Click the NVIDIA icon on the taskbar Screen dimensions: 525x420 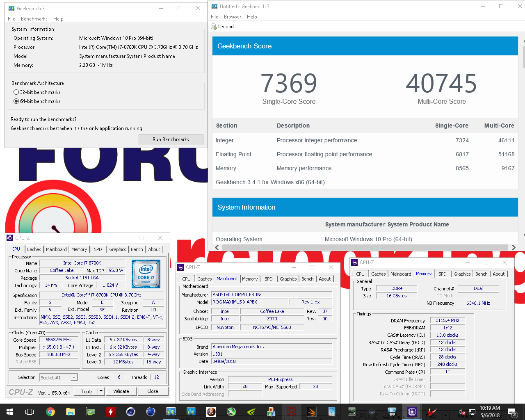tap(251, 412)
